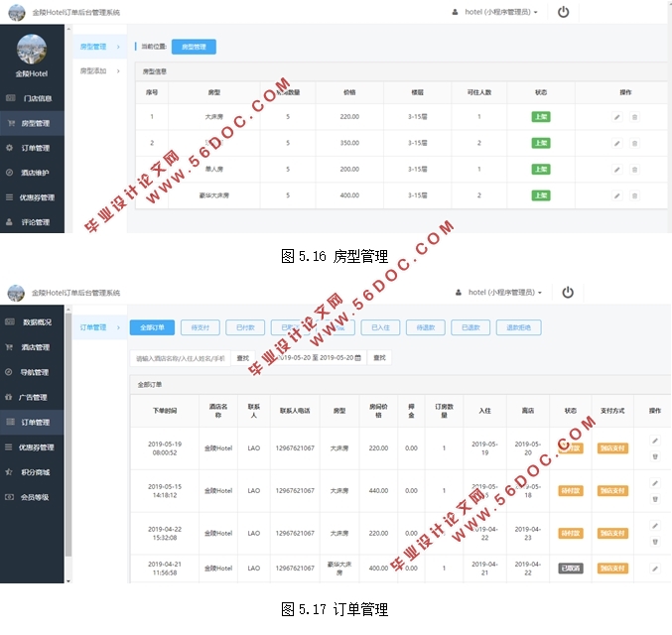Screen dimensions: 672x635
Task: Delete the order placed 2019-05-15 14:18:12
Action: 654,499
